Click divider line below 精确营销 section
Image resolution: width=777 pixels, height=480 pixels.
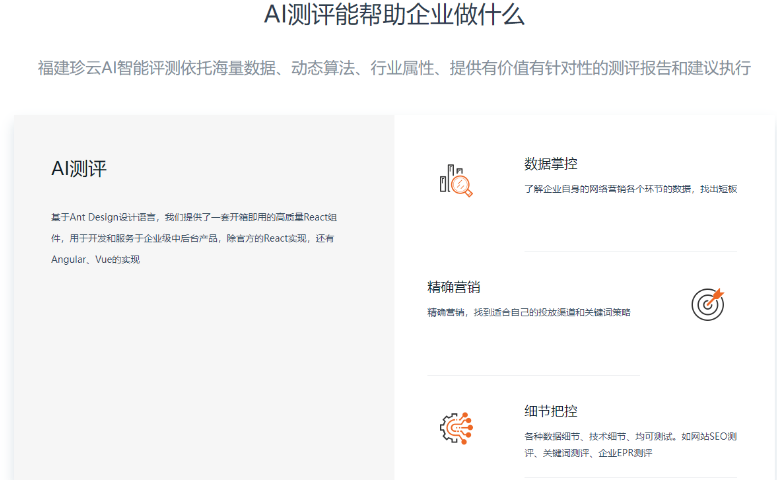pos(533,375)
